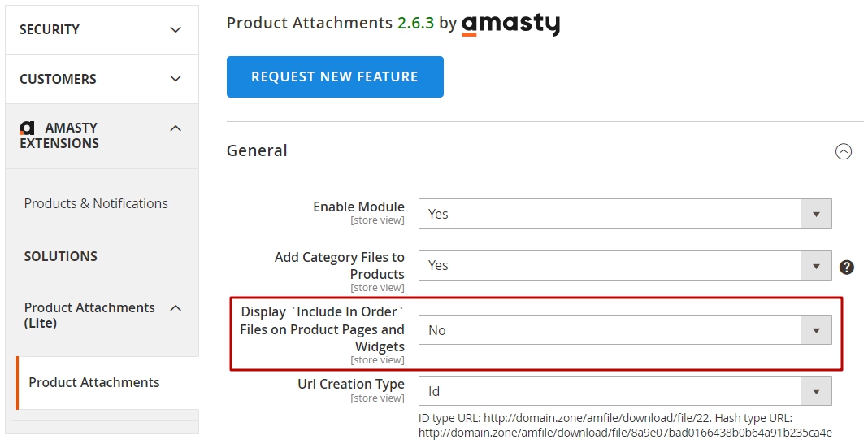
Task: Collapse the Product Attachments (Lite) group
Action: [x=103, y=316]
